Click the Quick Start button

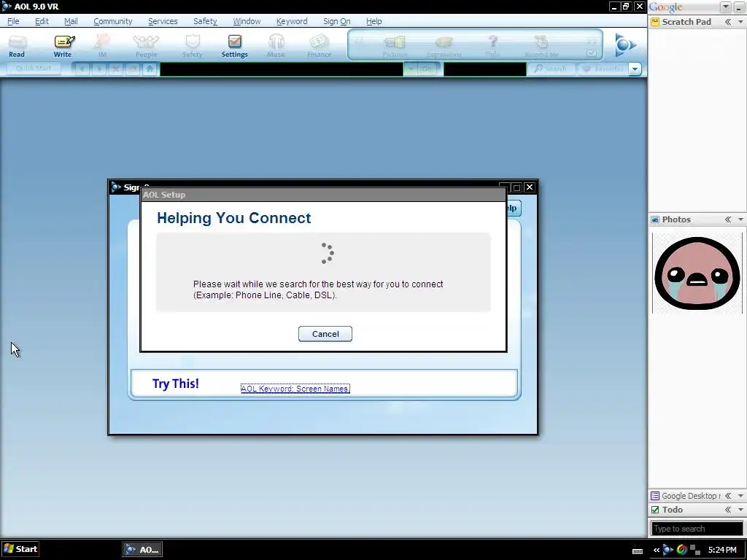click(x=34, y=69)
